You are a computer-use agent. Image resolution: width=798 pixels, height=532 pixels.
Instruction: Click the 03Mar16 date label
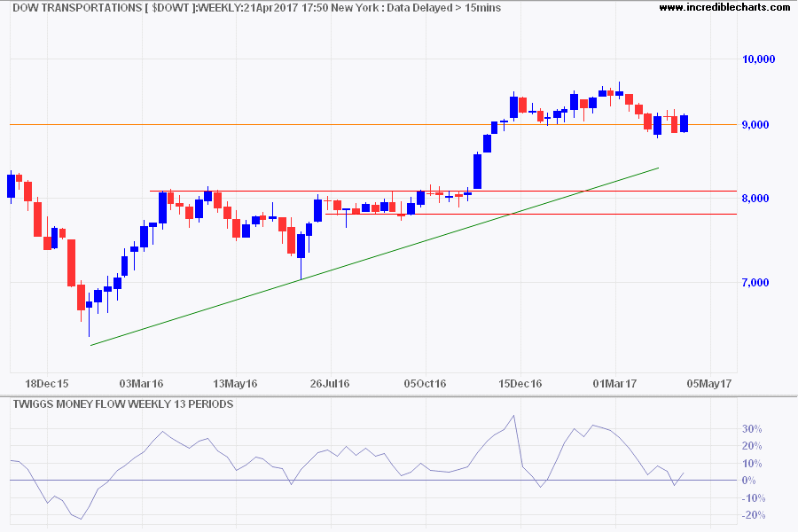tap(142, 383)
